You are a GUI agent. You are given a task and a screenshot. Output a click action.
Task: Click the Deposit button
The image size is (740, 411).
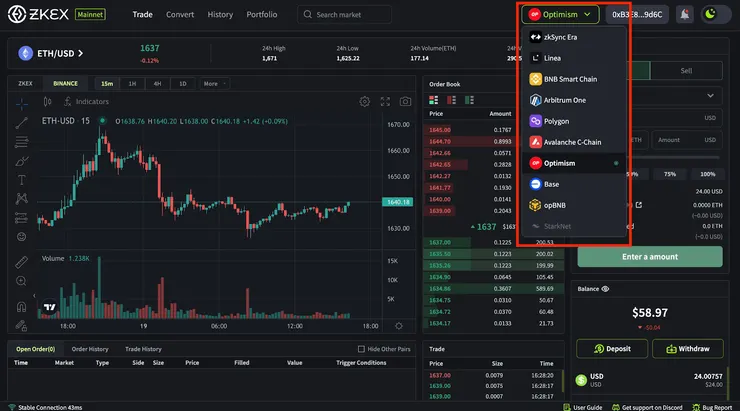click(612, 349)
